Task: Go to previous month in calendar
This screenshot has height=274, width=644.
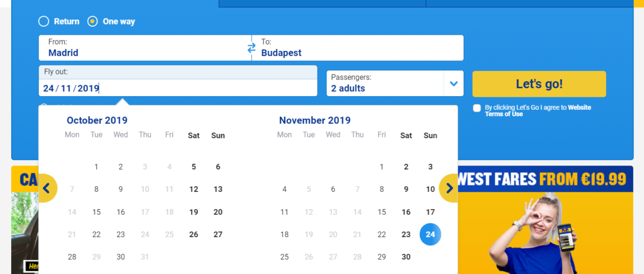Action: click(x=47, y=188)
